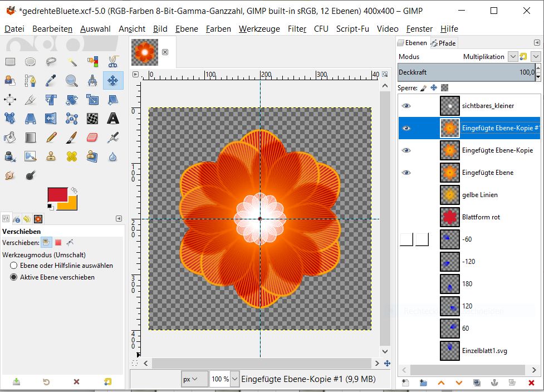Select the 'gelbe Linien' layer
This screenshot has width=544, height=392.
point(479,195)
